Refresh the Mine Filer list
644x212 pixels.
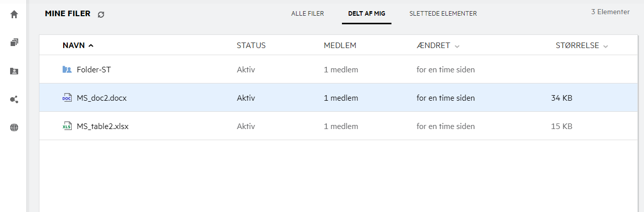coord(101,15)
